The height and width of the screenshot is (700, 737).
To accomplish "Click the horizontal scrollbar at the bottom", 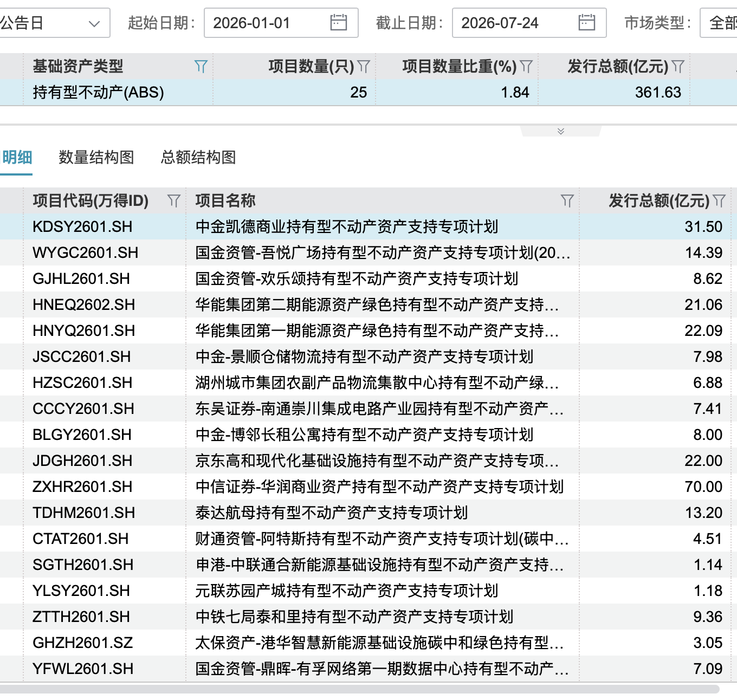I will pos(360,689).
